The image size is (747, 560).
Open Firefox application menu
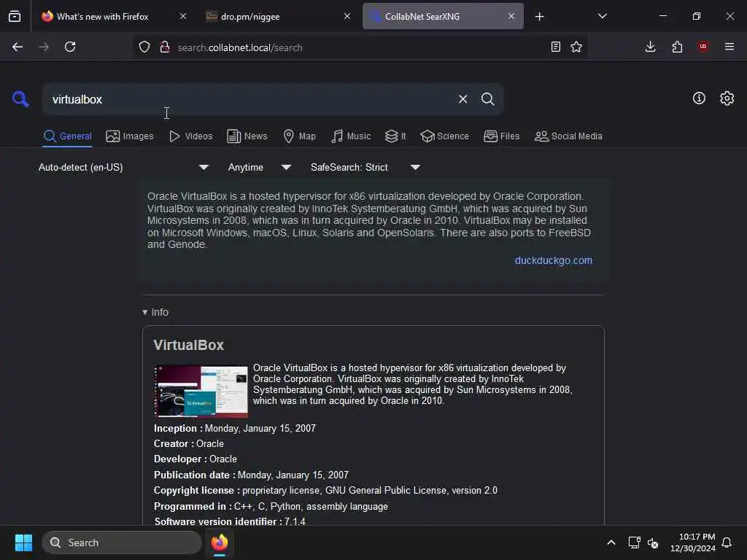(729, 47)
